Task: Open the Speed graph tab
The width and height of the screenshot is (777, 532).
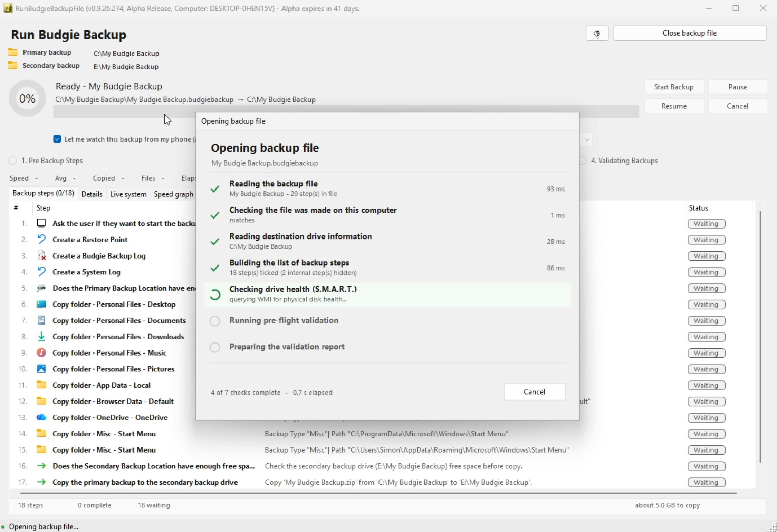Action: tap(173, 194)
